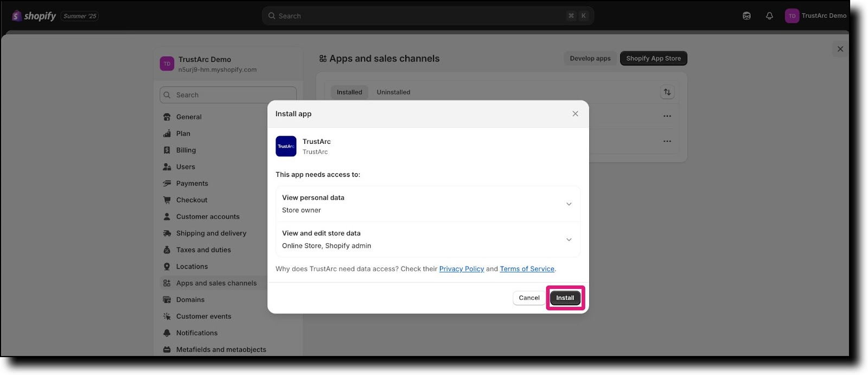Click the Shopify App Store button

[654, 58]
